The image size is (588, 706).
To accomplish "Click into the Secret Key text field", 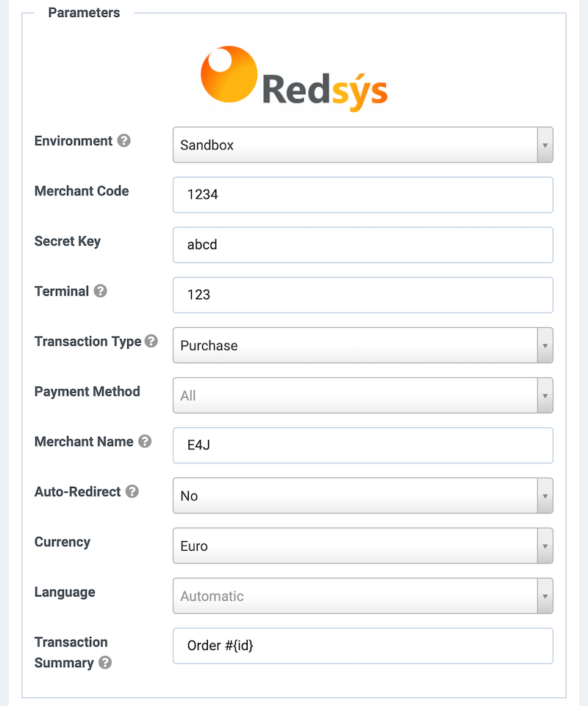I will point(362,245).
